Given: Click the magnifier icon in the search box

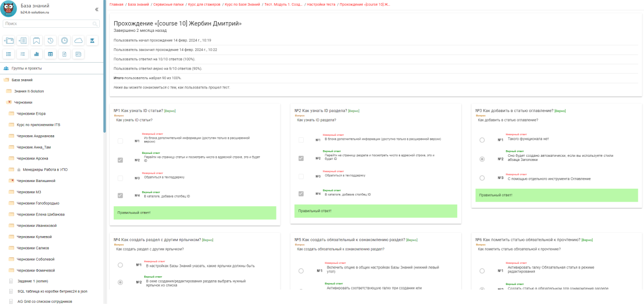Looking at the screenshot, I should [x=95, y=24].
